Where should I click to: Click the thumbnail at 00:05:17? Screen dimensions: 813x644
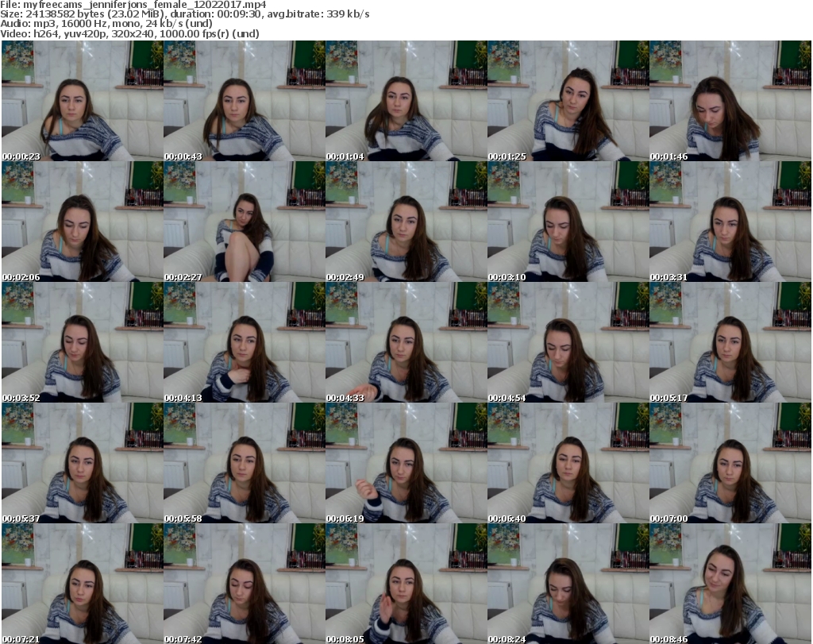(730, 342)
